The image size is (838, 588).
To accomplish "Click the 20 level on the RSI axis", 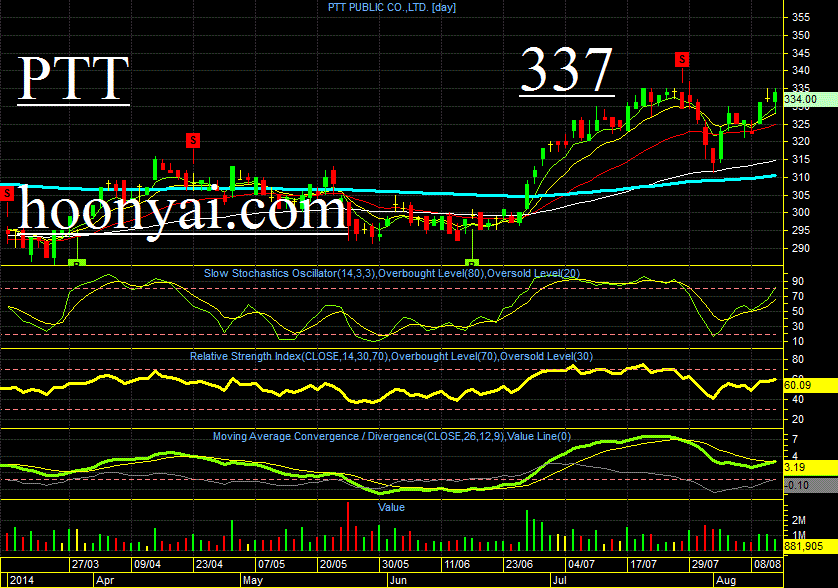I will [798, 419].
